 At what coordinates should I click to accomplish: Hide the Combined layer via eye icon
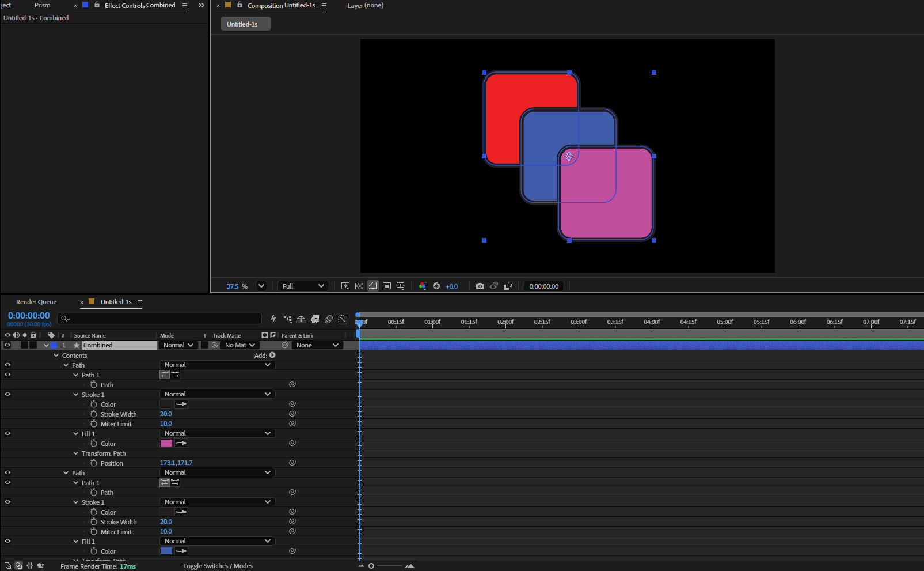click(x=7, y=345)
